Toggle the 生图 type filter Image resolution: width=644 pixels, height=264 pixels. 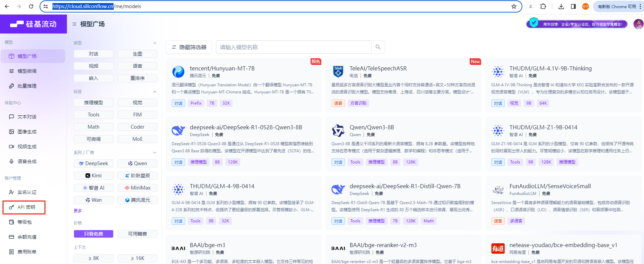(x=138, y=54)
